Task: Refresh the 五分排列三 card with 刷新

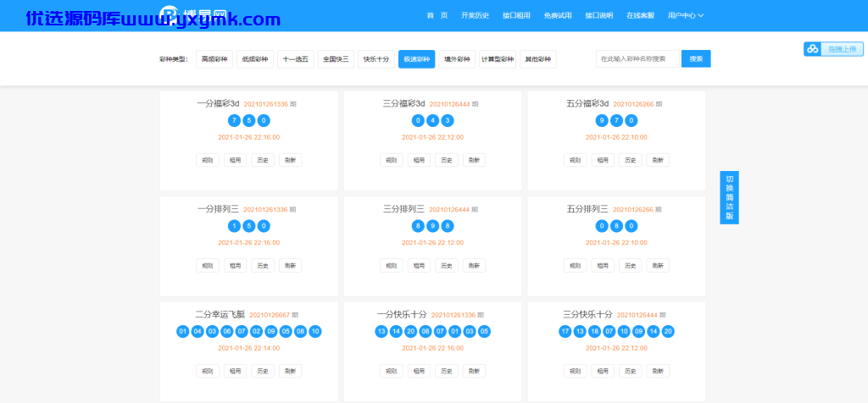Action: (658, 265)
